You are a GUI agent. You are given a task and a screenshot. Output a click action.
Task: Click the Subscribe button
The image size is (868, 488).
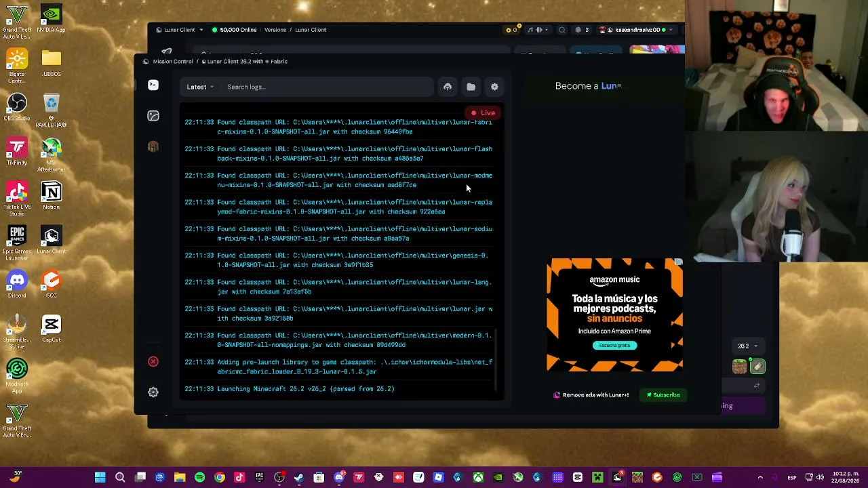(x=663, y=395)
